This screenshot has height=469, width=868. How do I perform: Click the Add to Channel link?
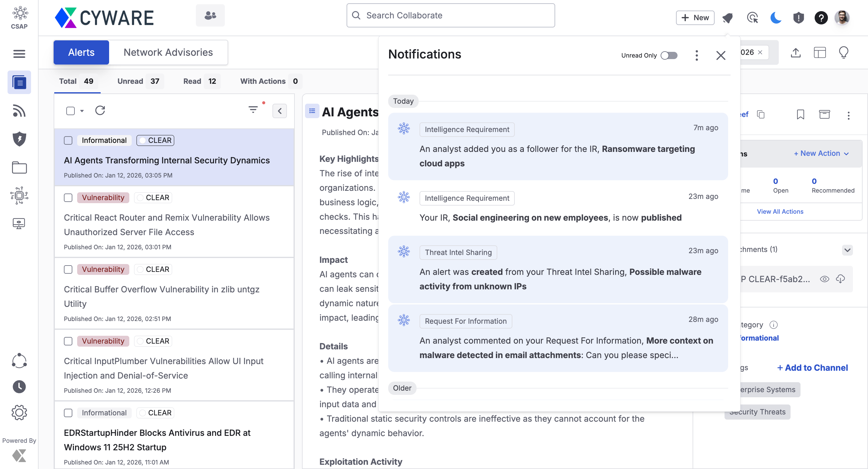coord(813,368)
